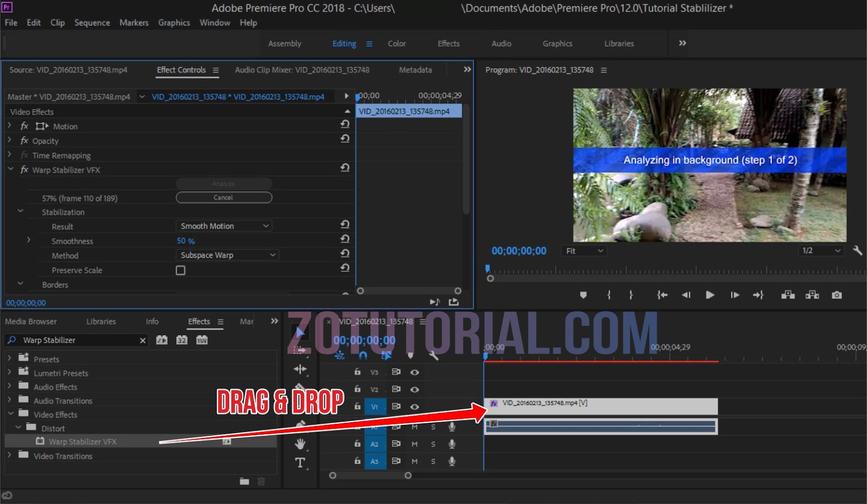Export Effect Controls frame icon

pyautogui.click(x=454, y=302)
